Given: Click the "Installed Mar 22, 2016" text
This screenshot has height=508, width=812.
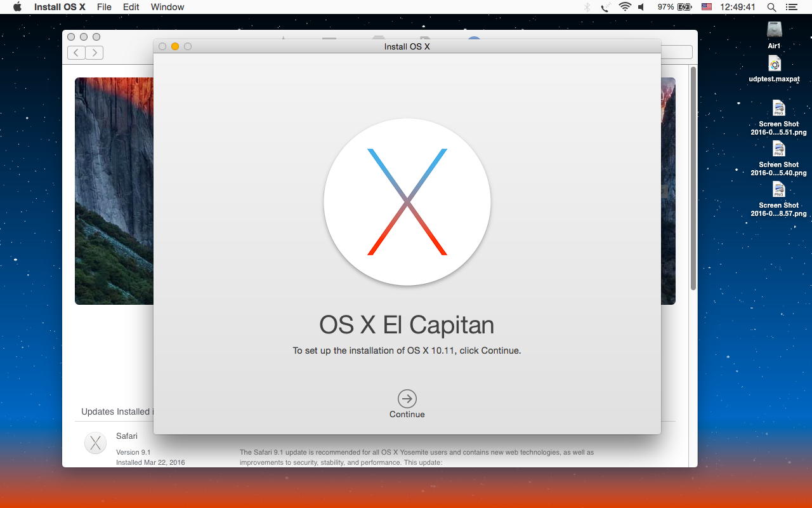Looking at the screenshot, I should click(x=150, y=462).
